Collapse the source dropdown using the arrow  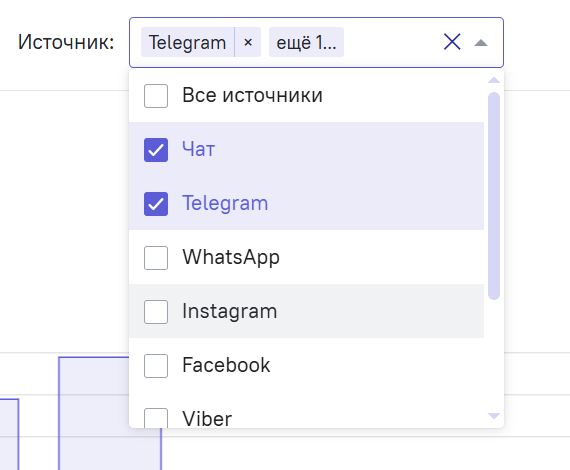[x=481, y=43]
